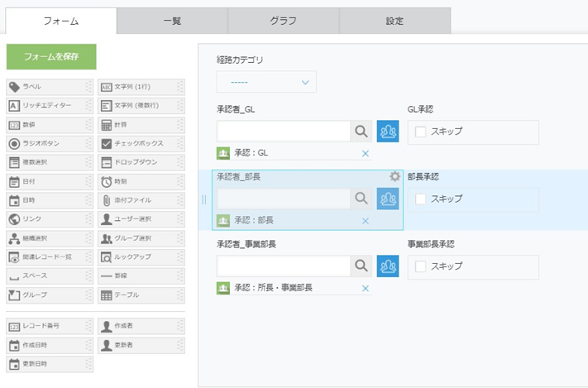Select the 関連レコード一覧 field icon
The image size is (588, 388).
tap(14, 257)
